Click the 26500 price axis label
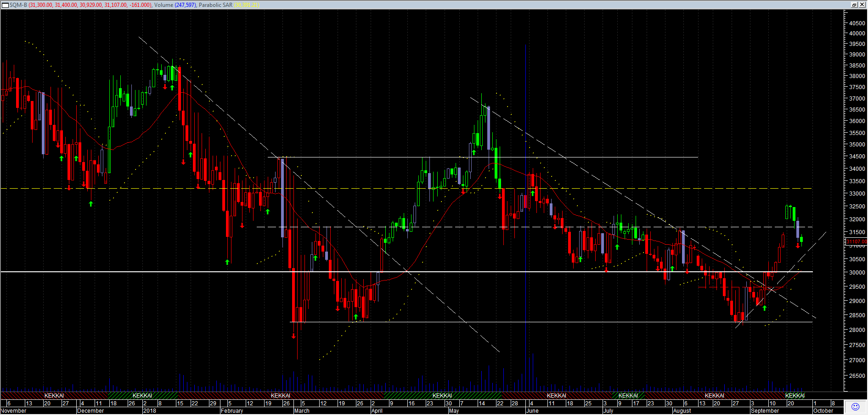 [x=857, y=376]
